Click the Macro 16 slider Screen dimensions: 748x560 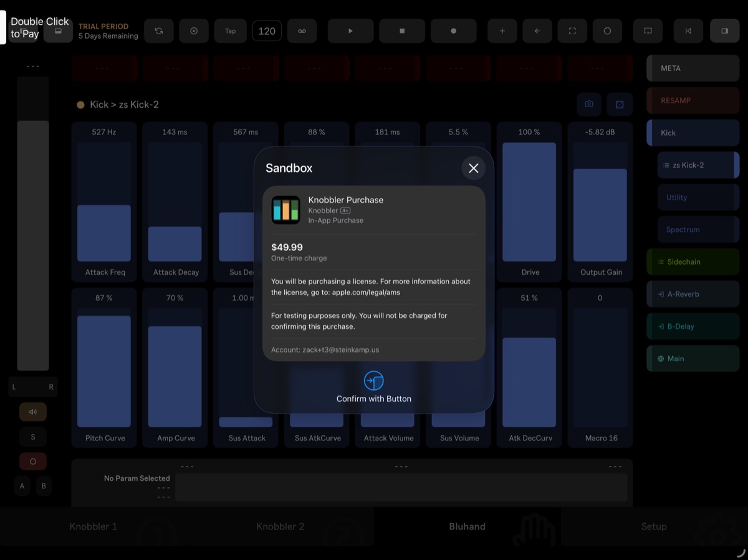point(600,368)
